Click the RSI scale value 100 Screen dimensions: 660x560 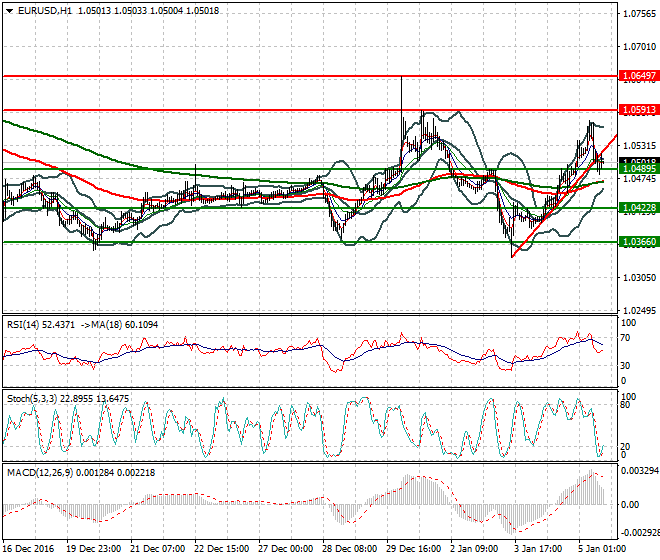pyautogui.click(x=628, y=323)
